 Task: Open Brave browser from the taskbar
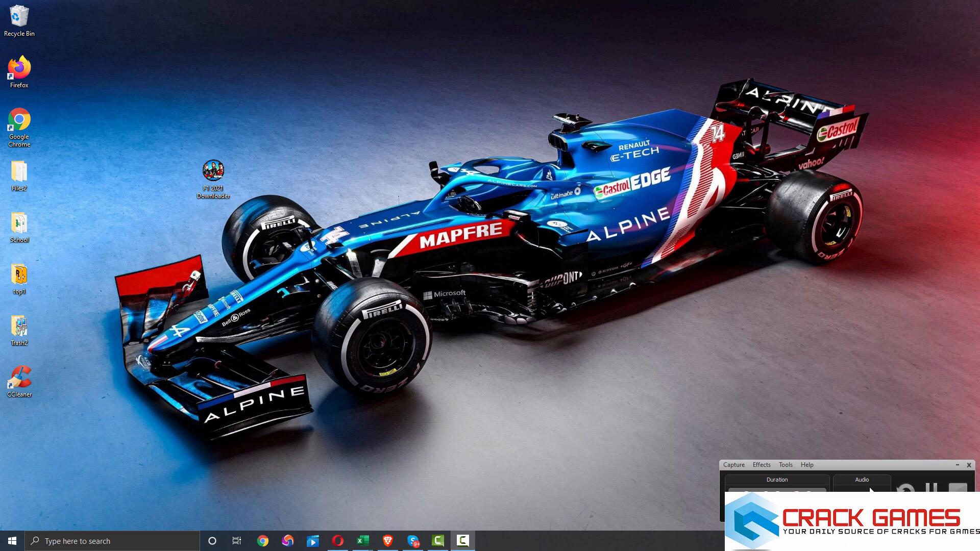(x=388, y=541)
